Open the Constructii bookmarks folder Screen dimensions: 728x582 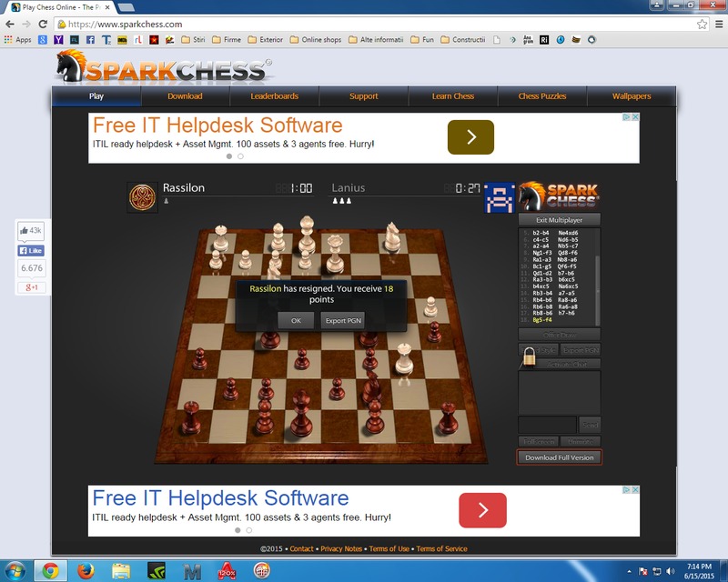click(462, 40)
